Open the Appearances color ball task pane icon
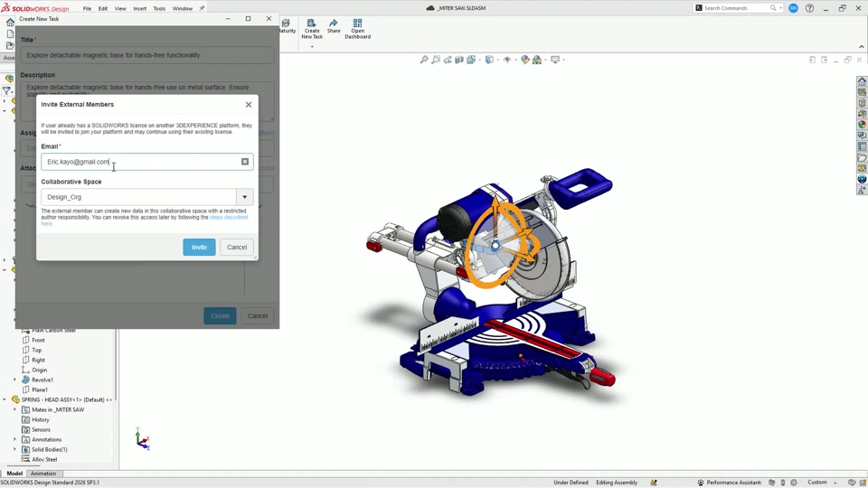Screen dimensions: 868x488 [862, 125]
